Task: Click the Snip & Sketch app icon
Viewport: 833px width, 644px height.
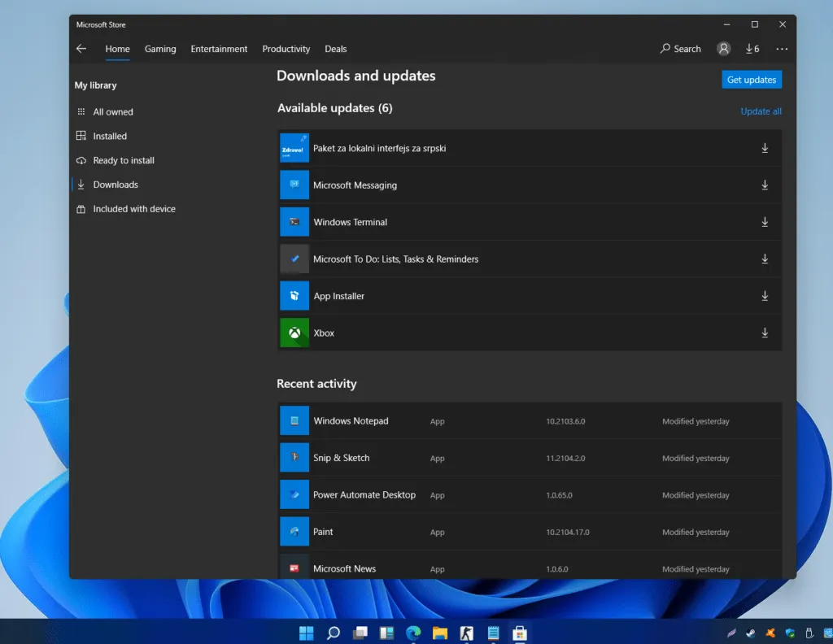Action: pyautogui.click(x=294, y=458)
